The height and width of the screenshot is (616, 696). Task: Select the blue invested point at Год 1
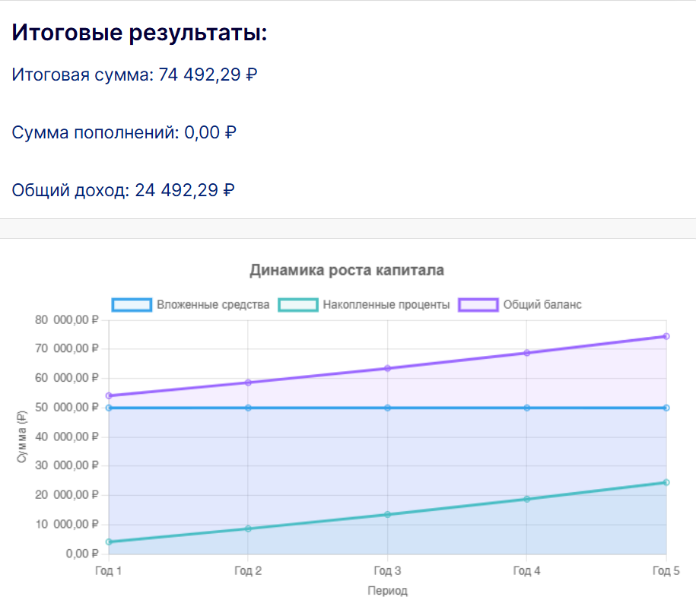click(x=110, y=408)
